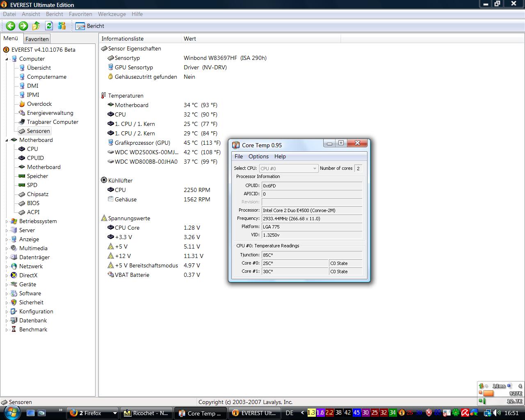Screen dimensions: 525x420
Task: Expand the Betriebssystem tree node
Action: [7, 221]
